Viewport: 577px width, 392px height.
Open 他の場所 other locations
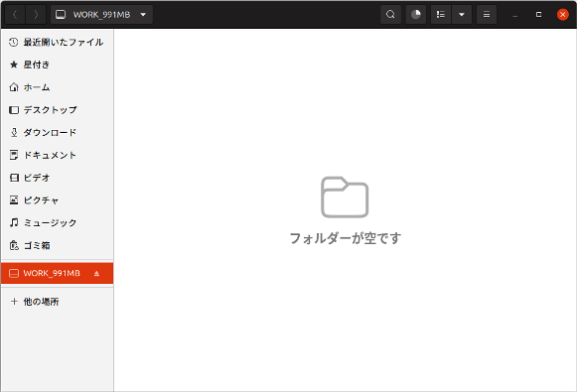coord(58,302)
